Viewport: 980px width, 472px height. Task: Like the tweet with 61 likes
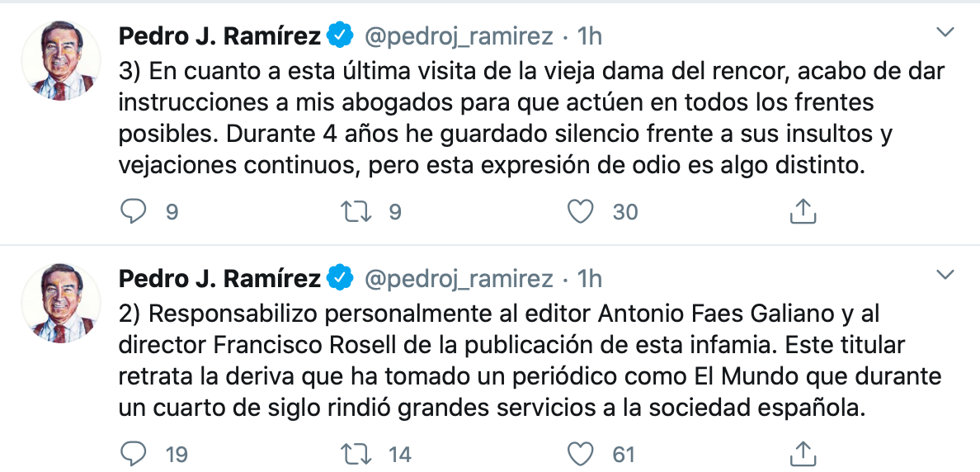[581, 454]
